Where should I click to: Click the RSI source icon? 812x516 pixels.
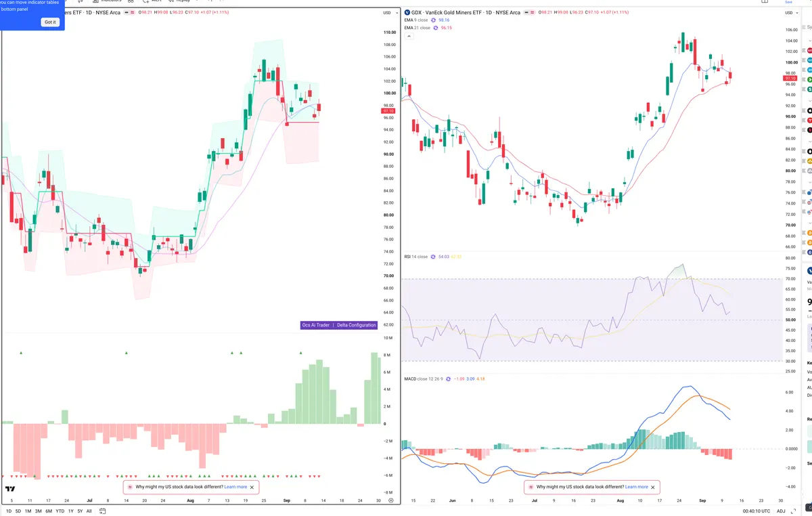tap(433, 257)
